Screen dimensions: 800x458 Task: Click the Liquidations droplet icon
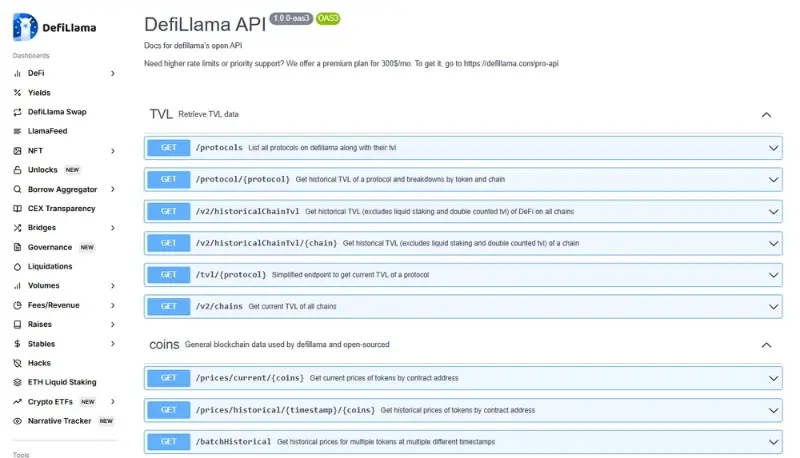click(17, 267)
